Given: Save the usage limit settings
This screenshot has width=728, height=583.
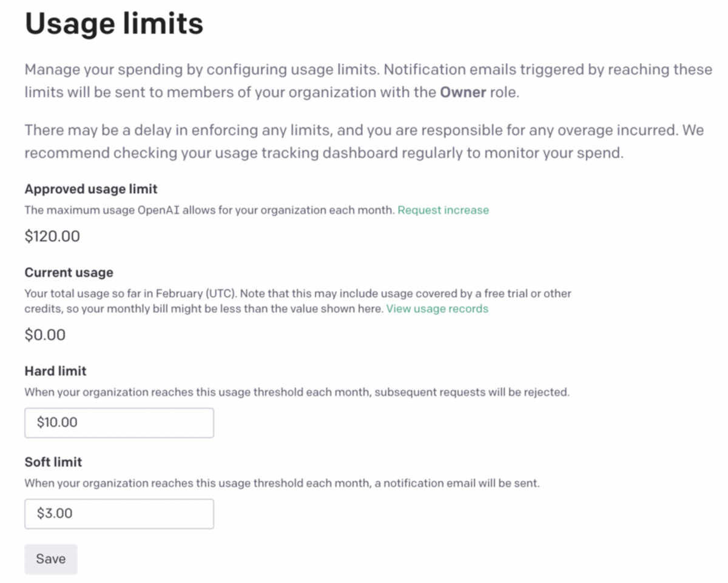Looking at the screenshot, I should click(x=51, y=559).
